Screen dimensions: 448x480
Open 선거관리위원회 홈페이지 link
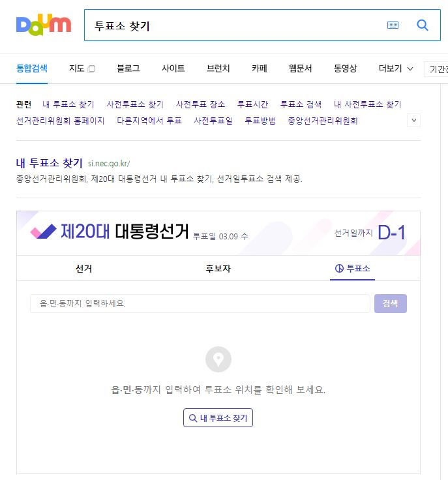click(60, 121)
